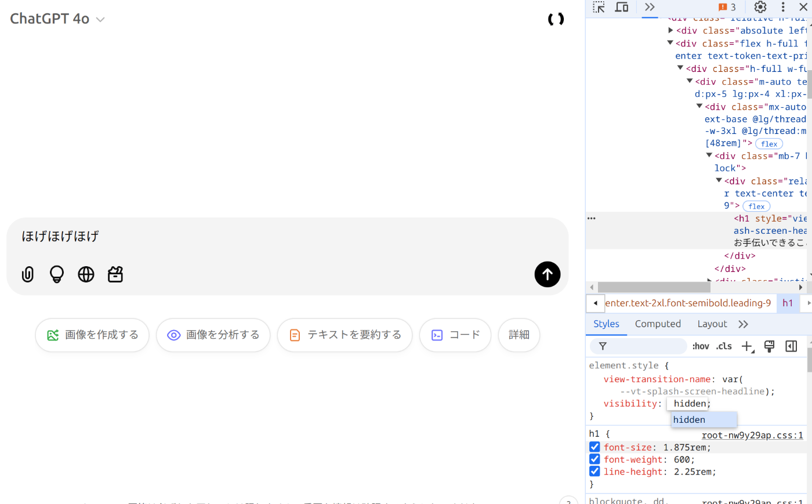
Task: Show more style panes via the chevron after Layout
Action: coord(744,324)
